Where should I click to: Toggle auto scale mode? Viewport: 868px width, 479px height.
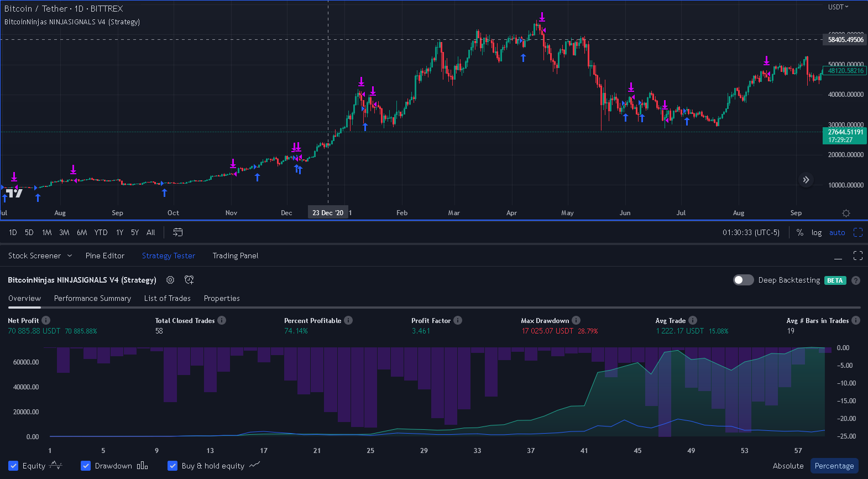click(x=837, y=232)
